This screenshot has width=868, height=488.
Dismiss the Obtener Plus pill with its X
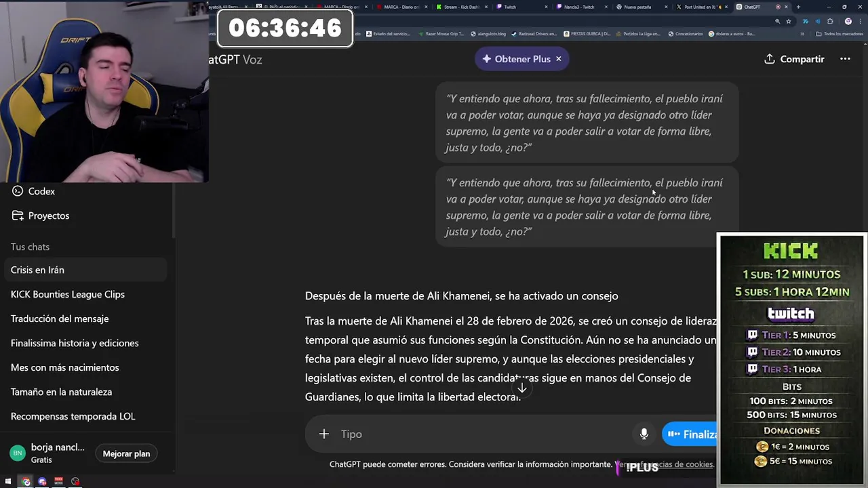(559, 59)
